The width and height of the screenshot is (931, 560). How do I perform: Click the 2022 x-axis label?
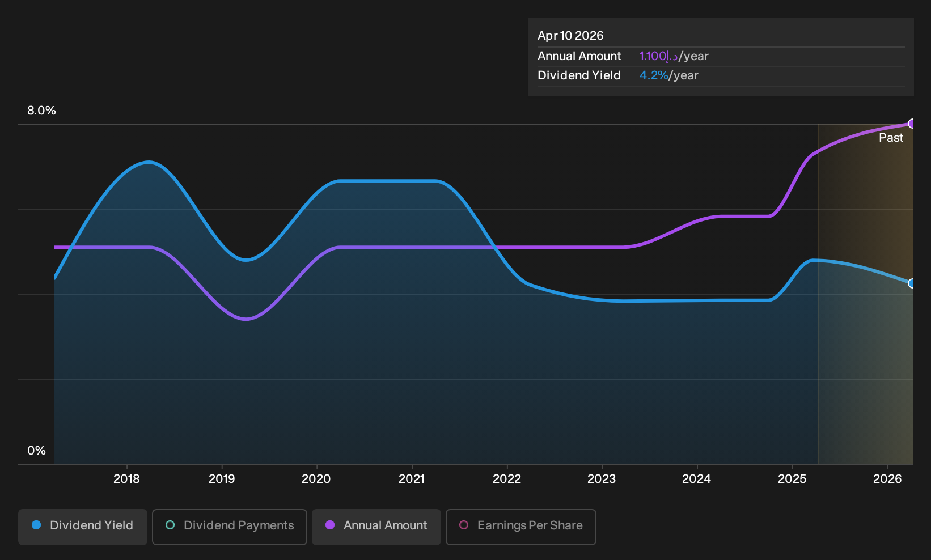pyautogui.click(x=507, y=479)
